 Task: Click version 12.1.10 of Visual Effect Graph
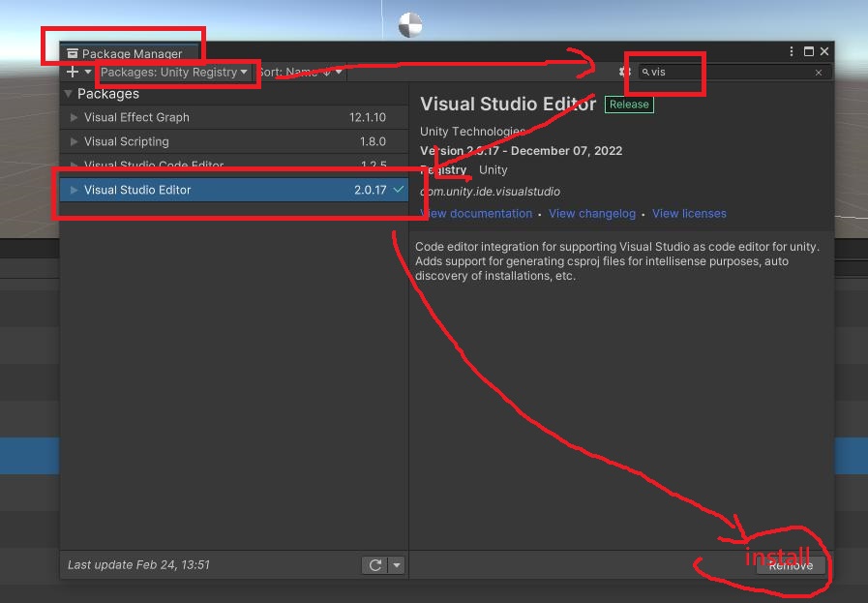tap(368, 117)
